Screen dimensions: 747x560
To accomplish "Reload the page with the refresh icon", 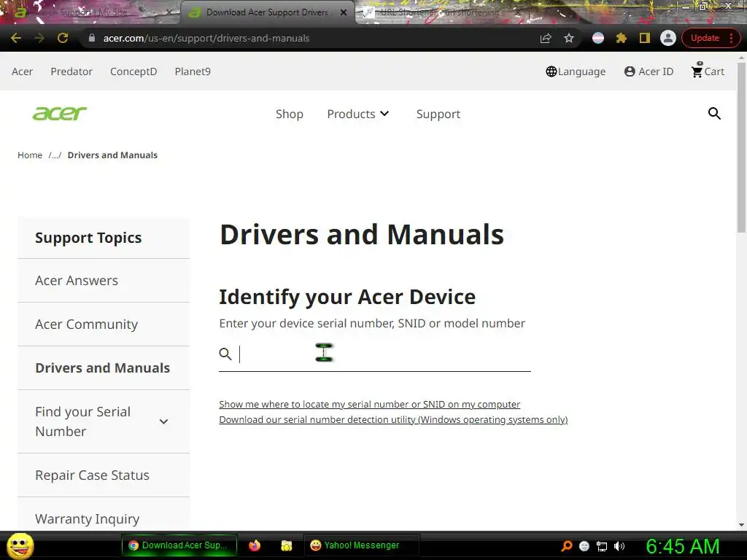I will (x=63, y=38).
